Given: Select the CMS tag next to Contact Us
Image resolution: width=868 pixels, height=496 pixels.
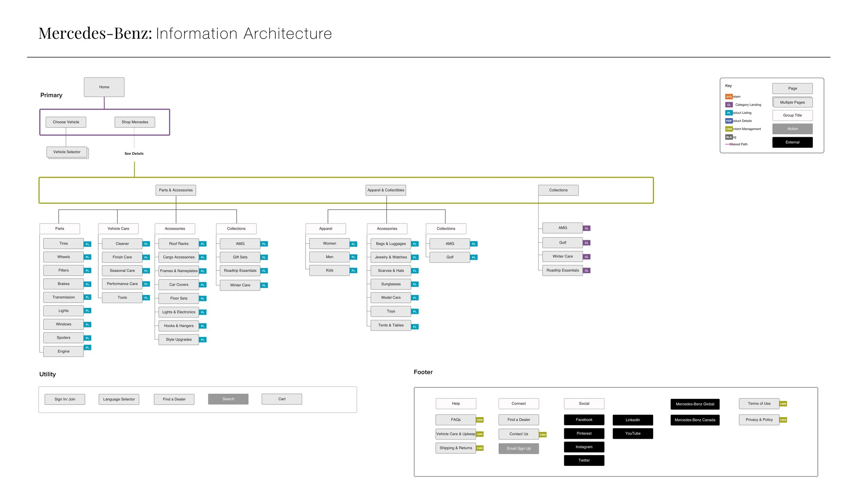Looking at the screenshot, I should pyautogui.click(x=543, y=435).
